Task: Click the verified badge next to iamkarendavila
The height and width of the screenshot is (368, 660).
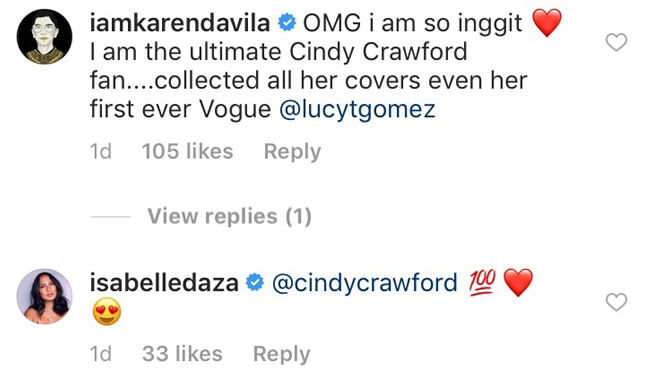Action: pyautogui.click(x=287, y=23)
